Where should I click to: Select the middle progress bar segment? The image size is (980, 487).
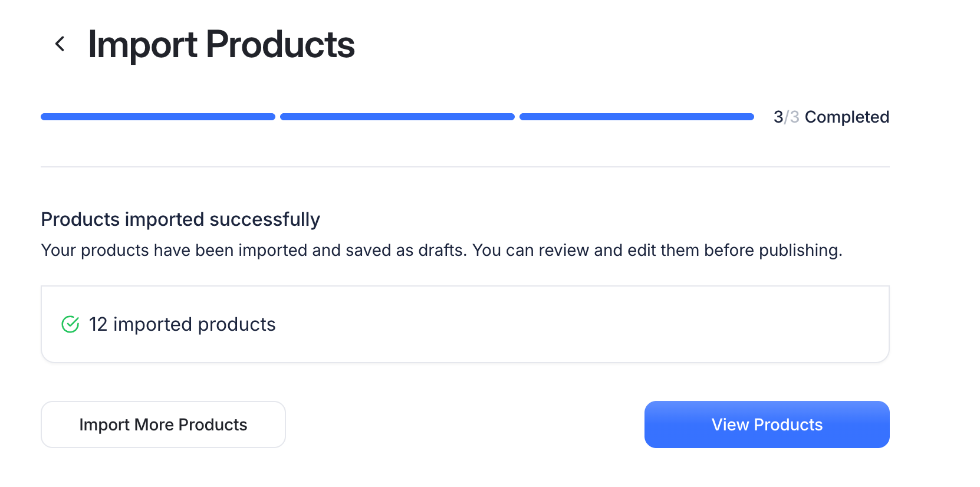click(397, 117)
